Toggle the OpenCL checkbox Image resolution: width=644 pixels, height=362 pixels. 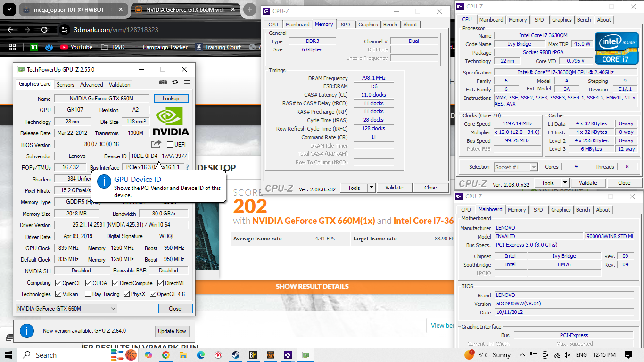(x=58, y=283)
